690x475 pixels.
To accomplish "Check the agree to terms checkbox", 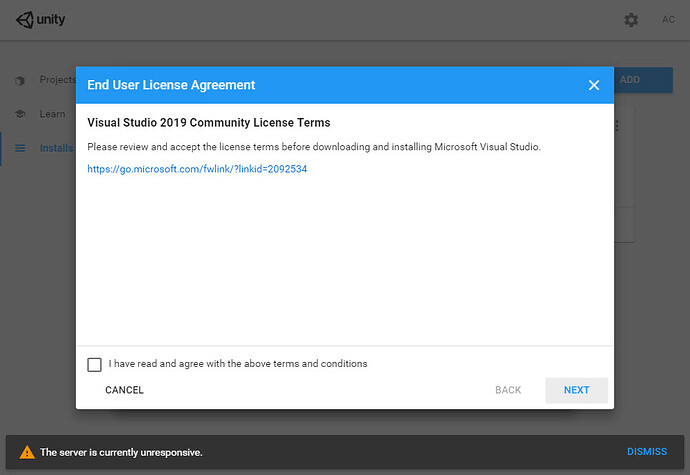I will pos(94,365).
